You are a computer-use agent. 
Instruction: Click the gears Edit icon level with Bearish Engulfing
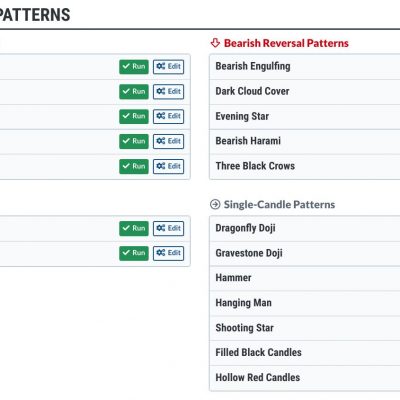161,66
